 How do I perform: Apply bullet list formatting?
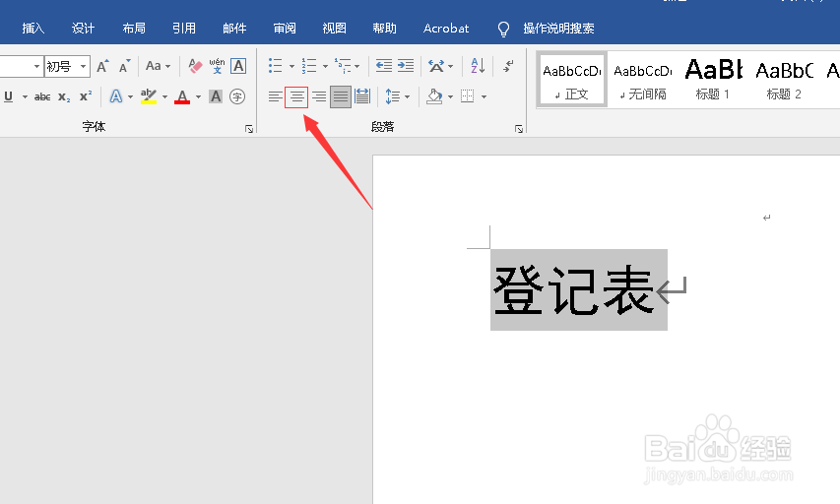point(276,66)
